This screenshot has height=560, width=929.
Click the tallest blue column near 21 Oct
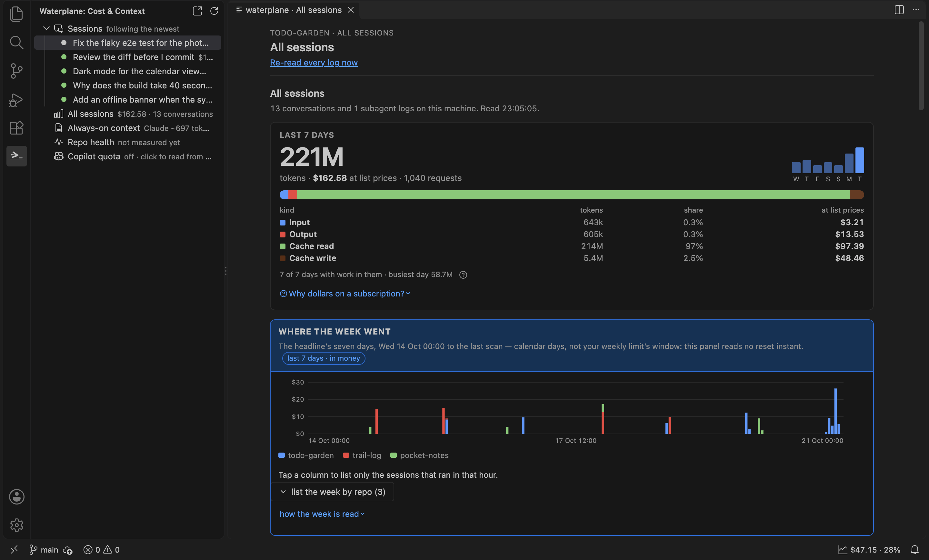pos(835,411)
